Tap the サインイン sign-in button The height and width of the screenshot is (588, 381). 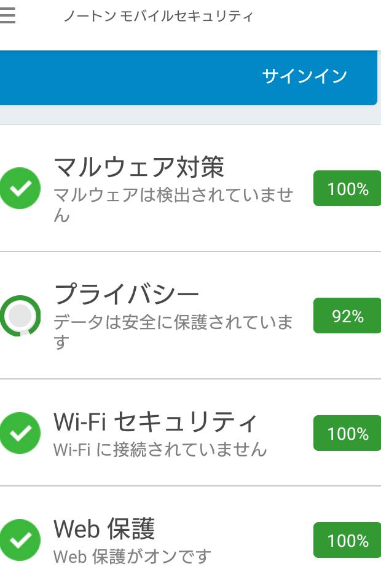304,76
